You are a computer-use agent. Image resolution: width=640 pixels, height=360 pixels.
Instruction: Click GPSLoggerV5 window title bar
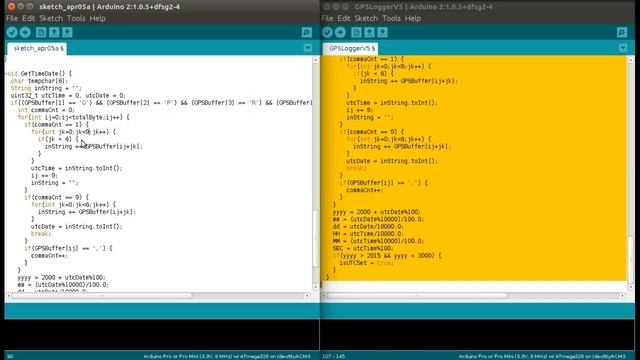point(477,7)
